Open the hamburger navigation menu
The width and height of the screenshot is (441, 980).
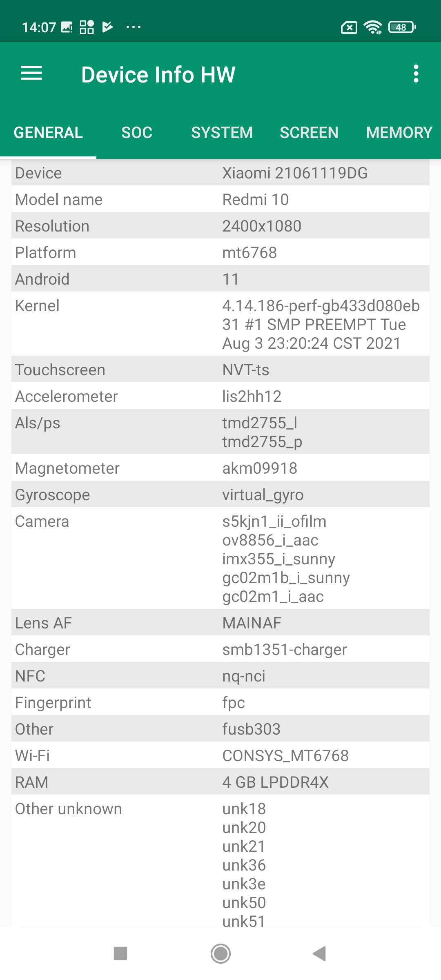[x=31, y=73]
